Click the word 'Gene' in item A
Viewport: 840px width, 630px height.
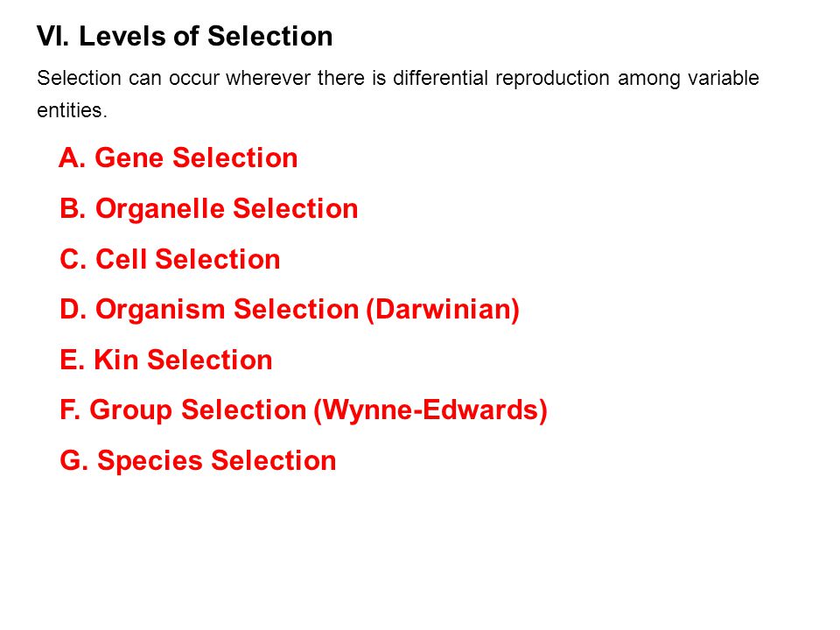129,157
